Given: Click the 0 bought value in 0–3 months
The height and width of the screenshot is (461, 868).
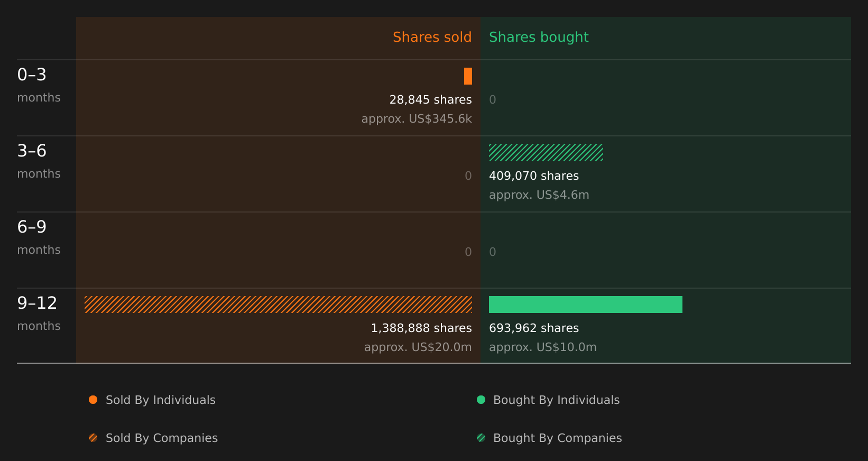Looking at the screenshot, I should click(493, 100).
